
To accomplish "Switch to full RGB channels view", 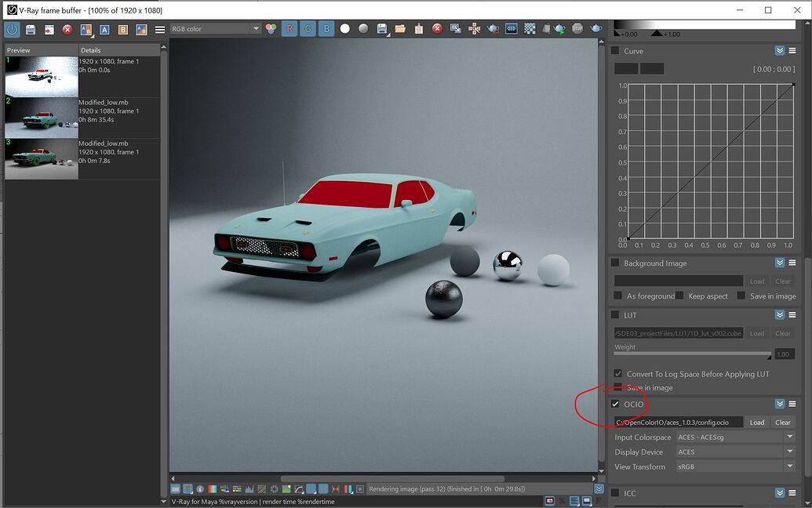I will 271,29.
